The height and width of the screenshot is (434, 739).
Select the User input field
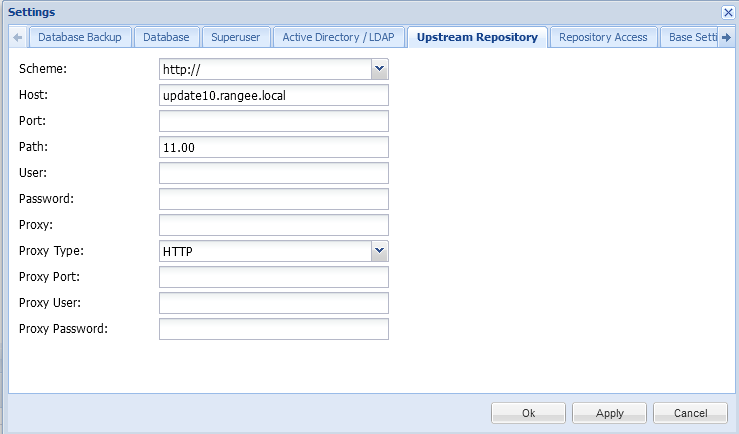click(x=273, y=173)
